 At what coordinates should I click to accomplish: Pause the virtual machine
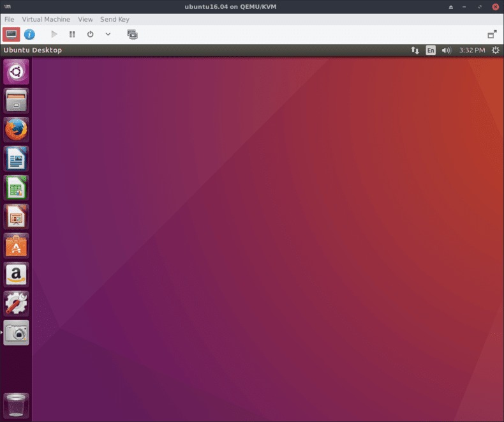[72, 34]
